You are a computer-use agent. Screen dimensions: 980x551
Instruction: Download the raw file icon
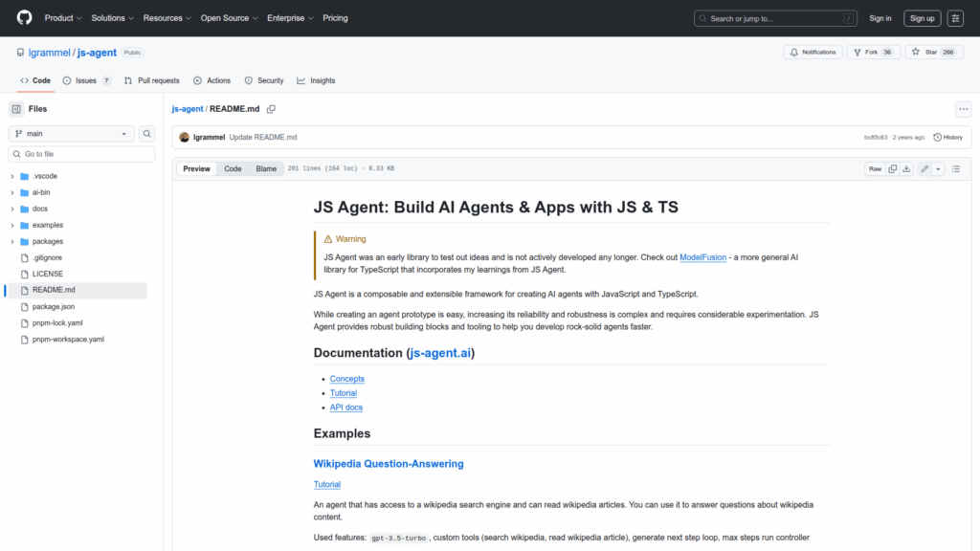coord(907,168)
